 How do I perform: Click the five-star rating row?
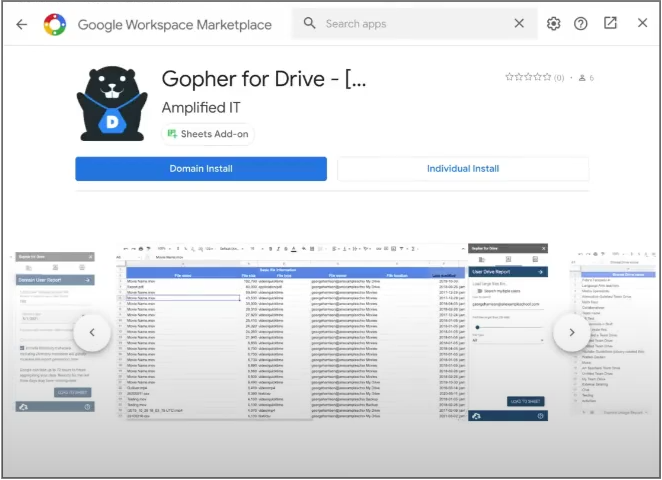coord(528,77)
